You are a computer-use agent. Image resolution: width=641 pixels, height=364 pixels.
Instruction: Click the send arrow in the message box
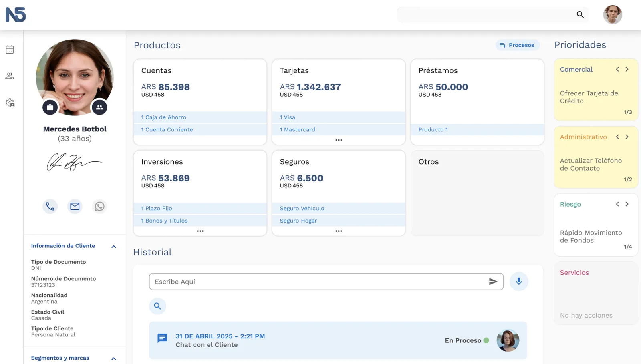[493, 282]
